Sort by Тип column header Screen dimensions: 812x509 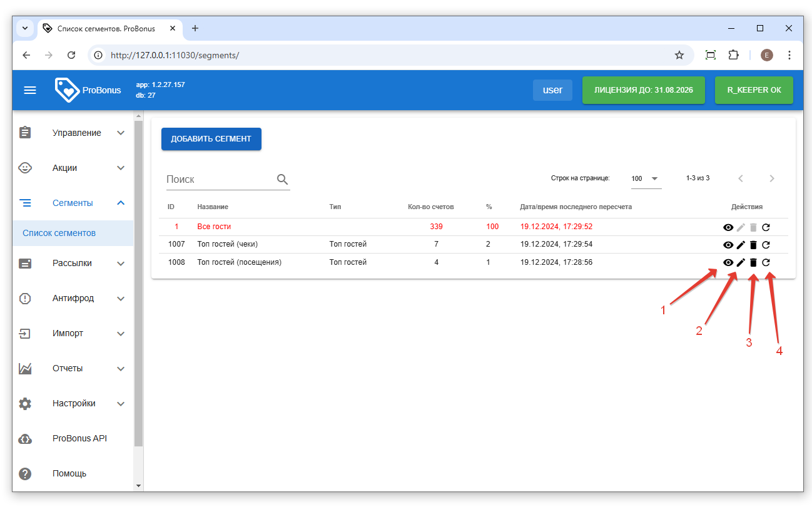point(335,207)
